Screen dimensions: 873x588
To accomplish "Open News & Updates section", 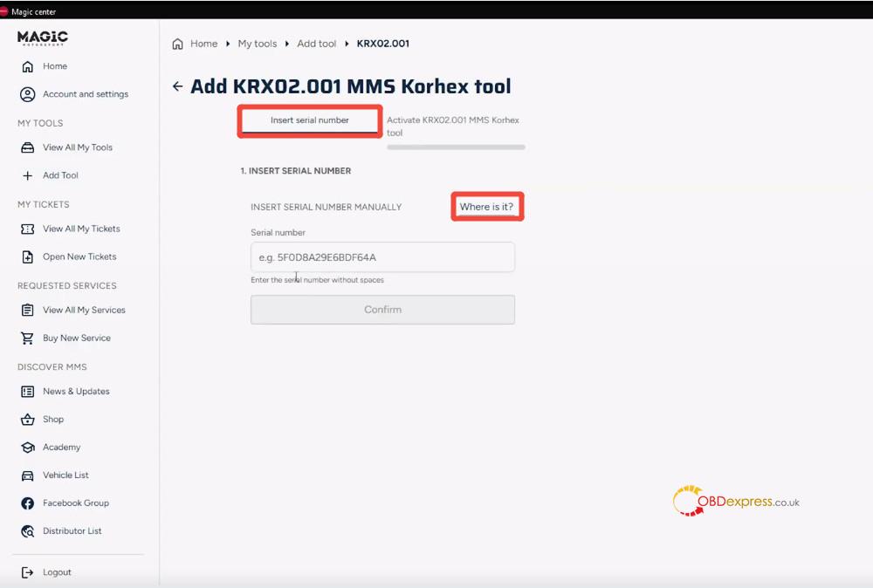I will (76, 391).
